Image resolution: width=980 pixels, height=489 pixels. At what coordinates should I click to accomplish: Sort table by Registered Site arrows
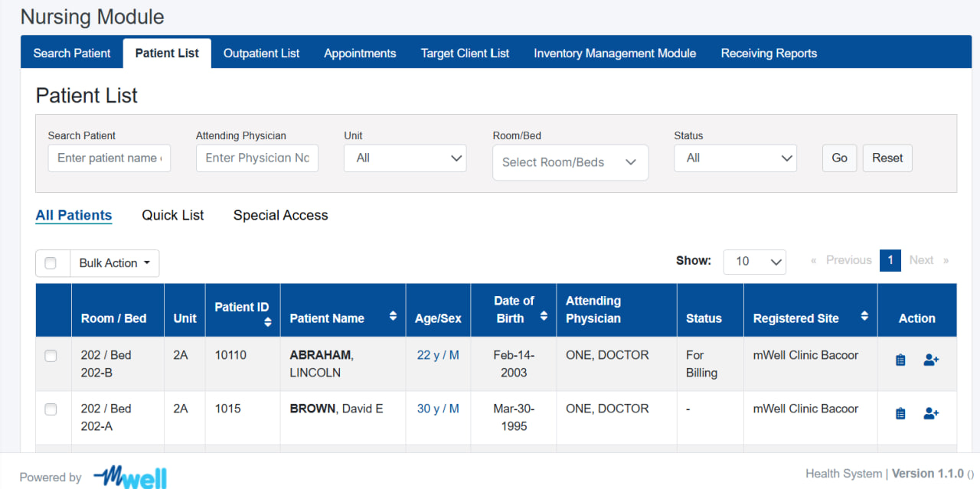[864, 315]
